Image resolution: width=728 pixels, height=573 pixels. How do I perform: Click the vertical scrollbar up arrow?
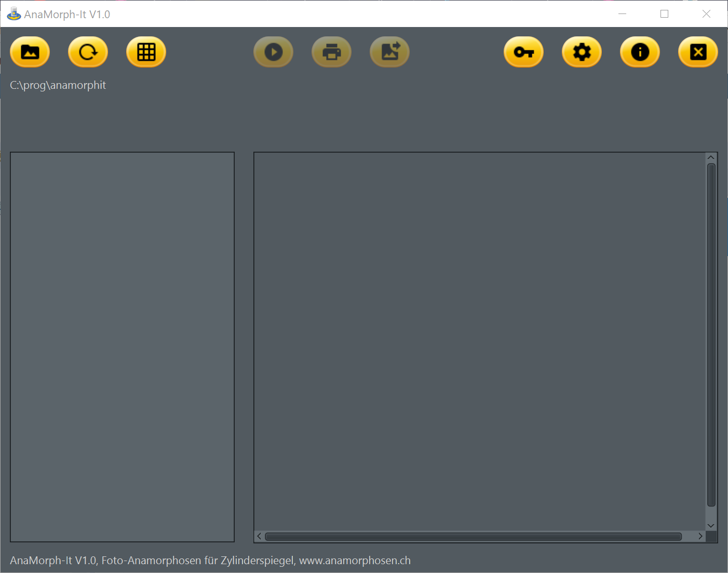(711, 157)
